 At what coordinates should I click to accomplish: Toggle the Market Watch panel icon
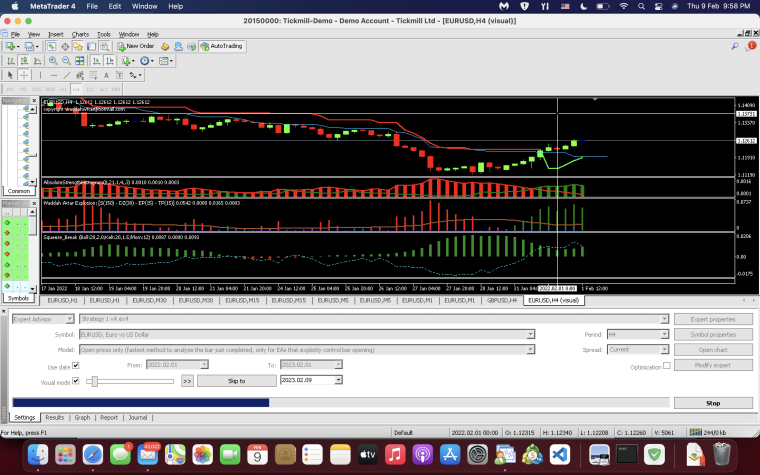51,46
